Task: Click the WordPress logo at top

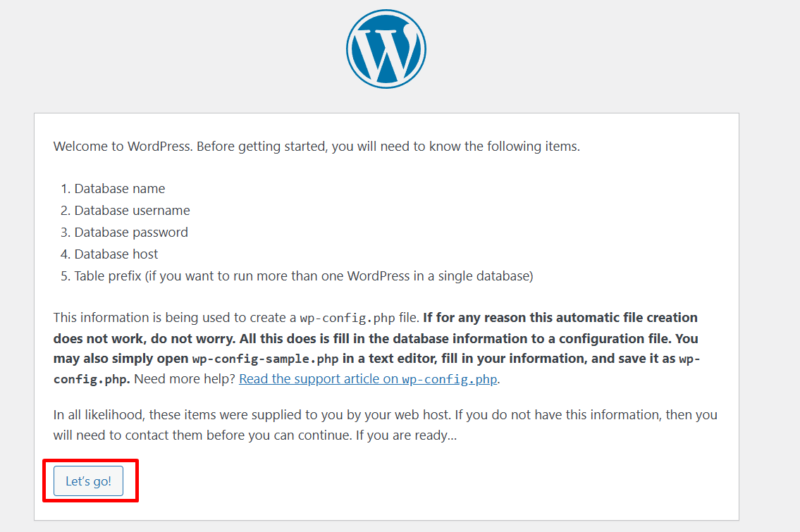Action: [x=386, y=49]
